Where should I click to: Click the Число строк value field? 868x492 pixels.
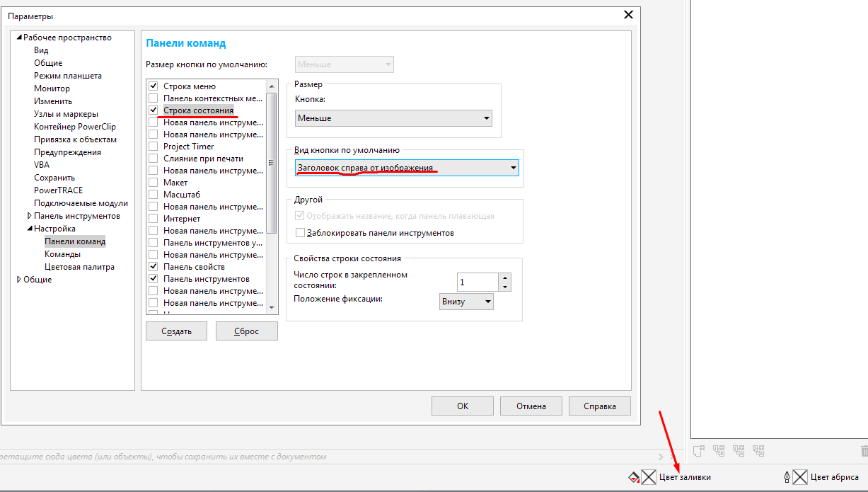coord(478,282)
